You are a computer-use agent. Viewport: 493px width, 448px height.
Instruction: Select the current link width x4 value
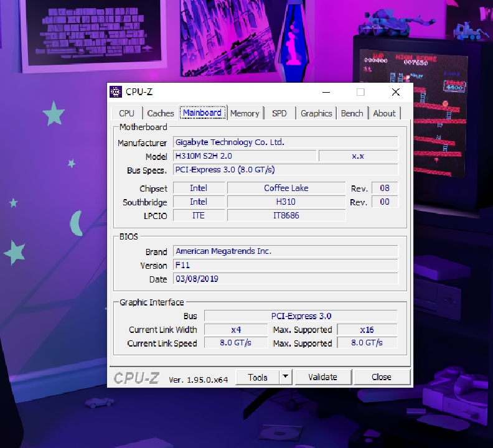[x=236, y=330]
